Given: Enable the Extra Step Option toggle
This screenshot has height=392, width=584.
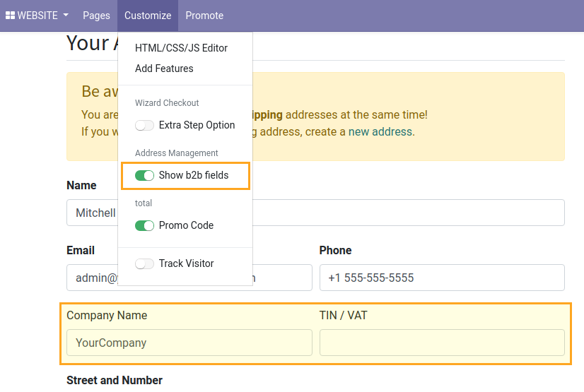Looking at the screenshot, I should pos(145,125).
